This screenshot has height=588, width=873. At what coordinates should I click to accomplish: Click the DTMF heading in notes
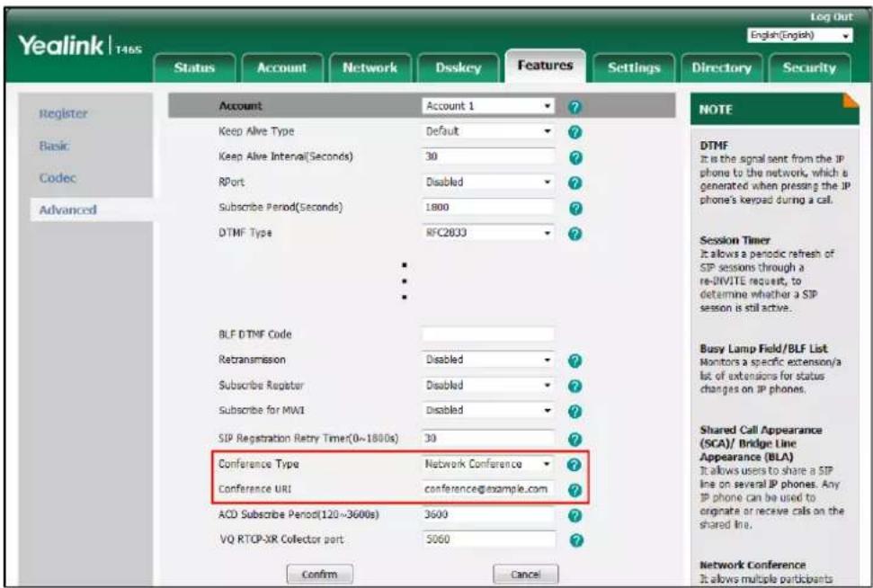715,146
